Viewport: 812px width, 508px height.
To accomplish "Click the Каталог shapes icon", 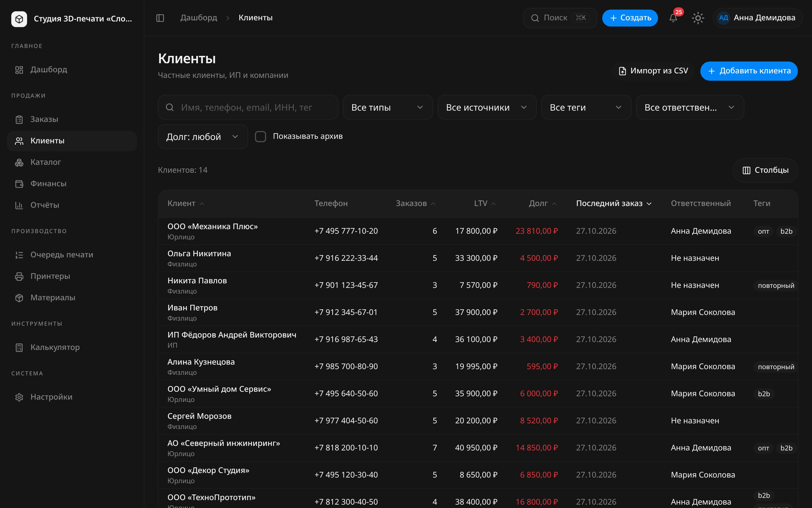I will (x=19, y=163).
